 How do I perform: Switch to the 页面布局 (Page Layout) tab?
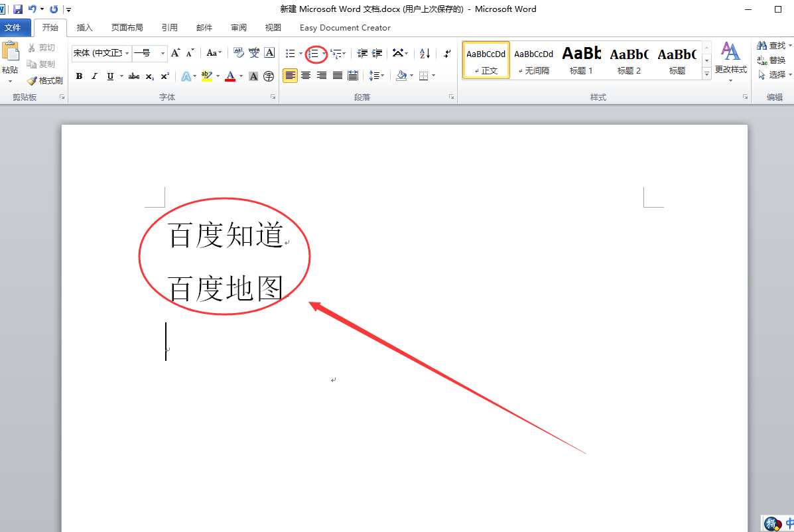(127, 28)
